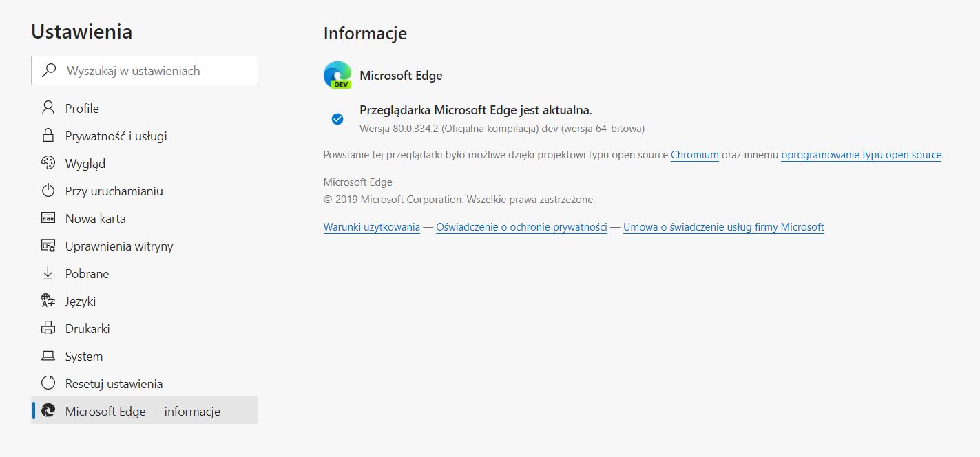The height and width of the screenshot is (457, 980).
Task: Open Oświadczenie o ochronie prywatności link
Action: 522,226
